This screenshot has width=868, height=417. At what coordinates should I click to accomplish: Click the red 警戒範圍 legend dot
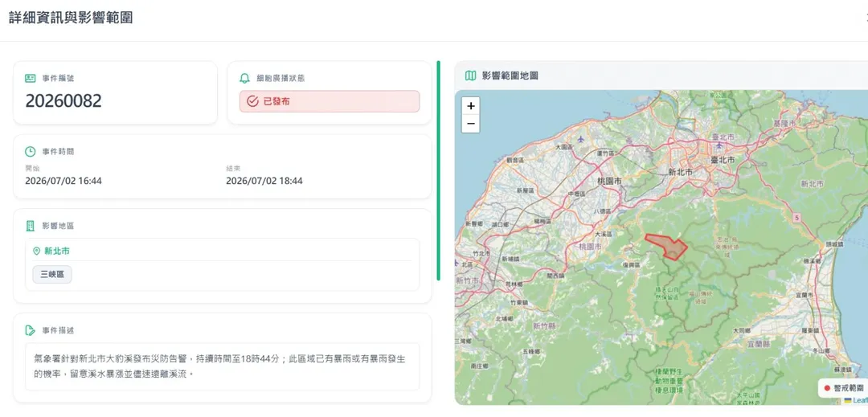point(827,388)
